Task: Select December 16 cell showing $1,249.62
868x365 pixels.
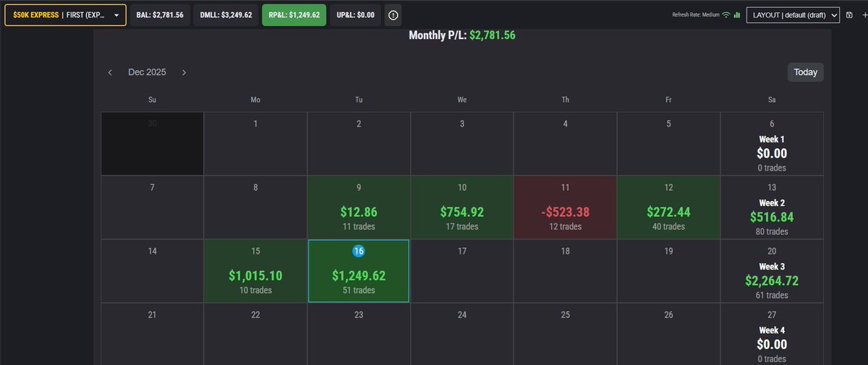Action: [x=359, y=271]
